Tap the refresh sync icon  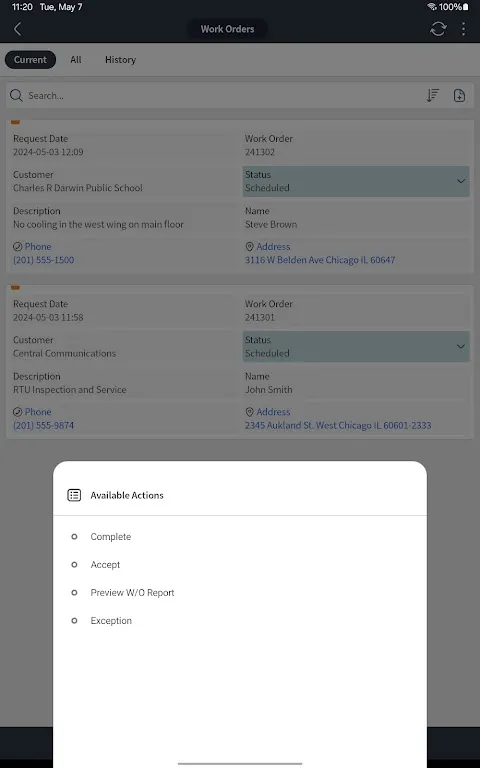[x=438, y=29]
